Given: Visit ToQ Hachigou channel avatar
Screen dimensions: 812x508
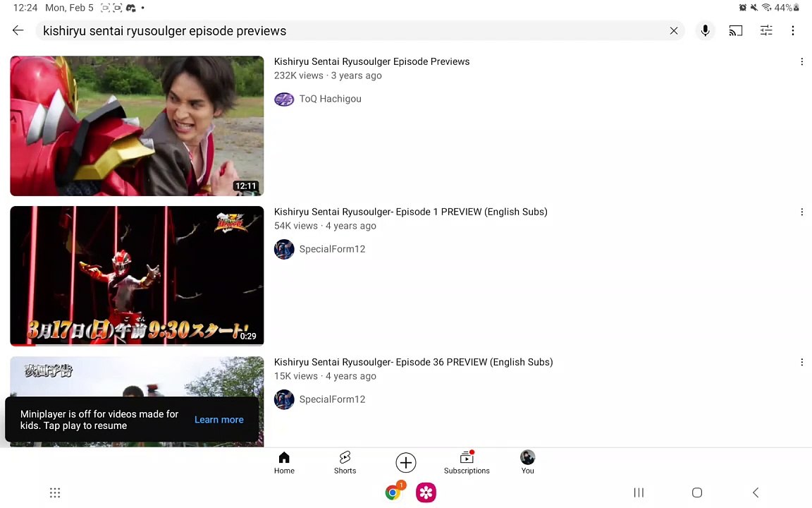Looking at the screenshot, I should coord(284,99).
